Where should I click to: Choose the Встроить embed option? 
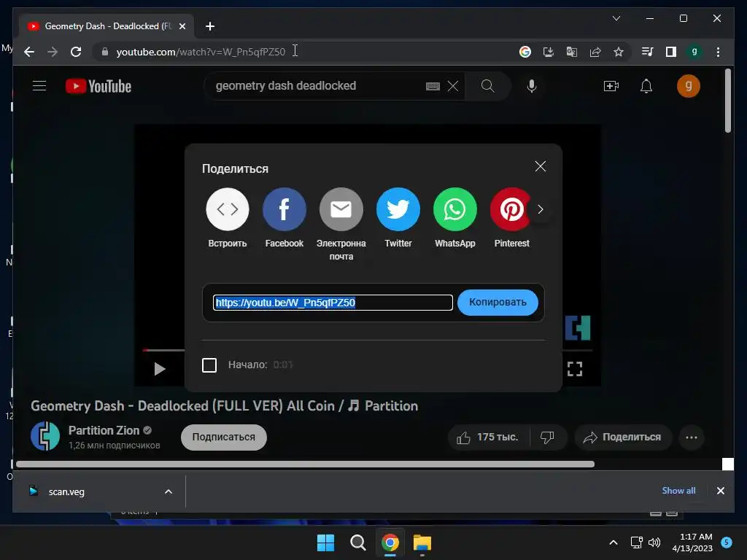(x=228, y=209)
